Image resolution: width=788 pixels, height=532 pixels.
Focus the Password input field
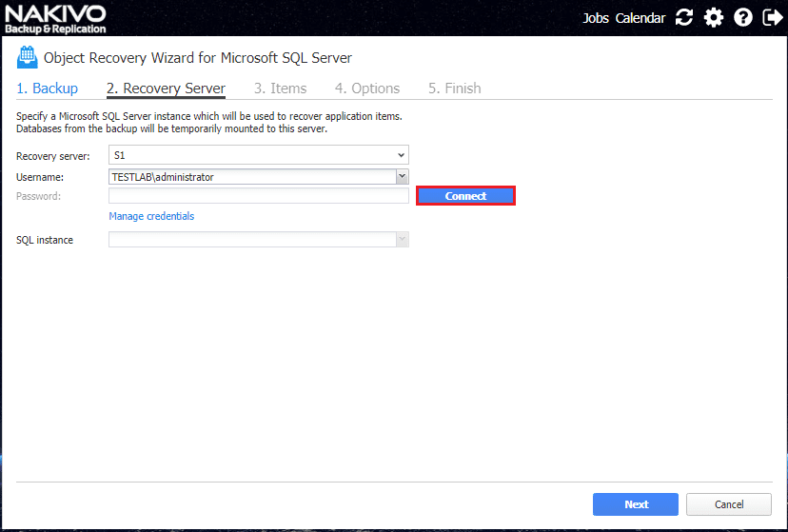click(x=258, y=196)
